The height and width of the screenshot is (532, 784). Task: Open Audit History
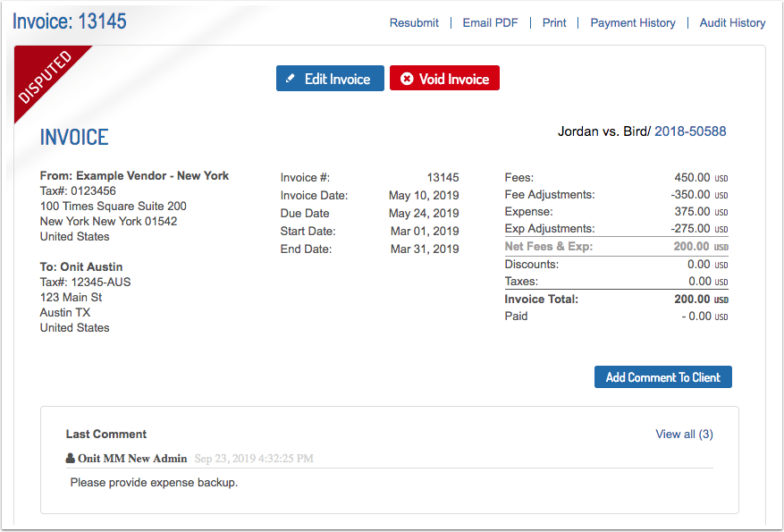tap(732, 23)
